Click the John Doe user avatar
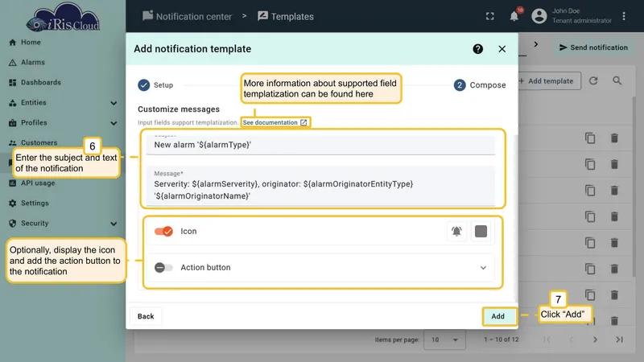This screenshot has width=644, height=362. (539, 16)
